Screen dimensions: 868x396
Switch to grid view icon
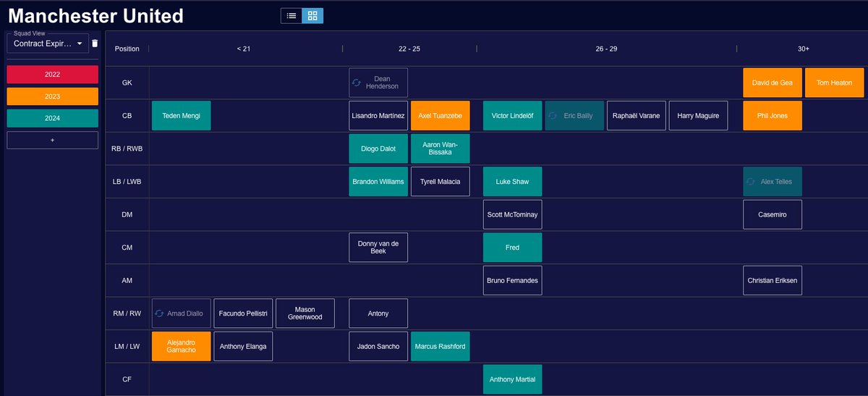(x=312, y=15)
